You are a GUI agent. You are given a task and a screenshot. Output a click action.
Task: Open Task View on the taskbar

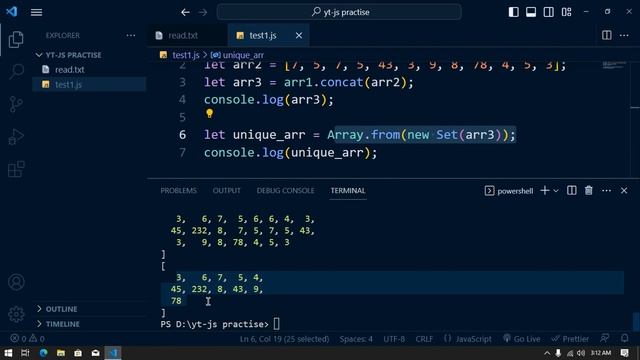pos(25,353)
